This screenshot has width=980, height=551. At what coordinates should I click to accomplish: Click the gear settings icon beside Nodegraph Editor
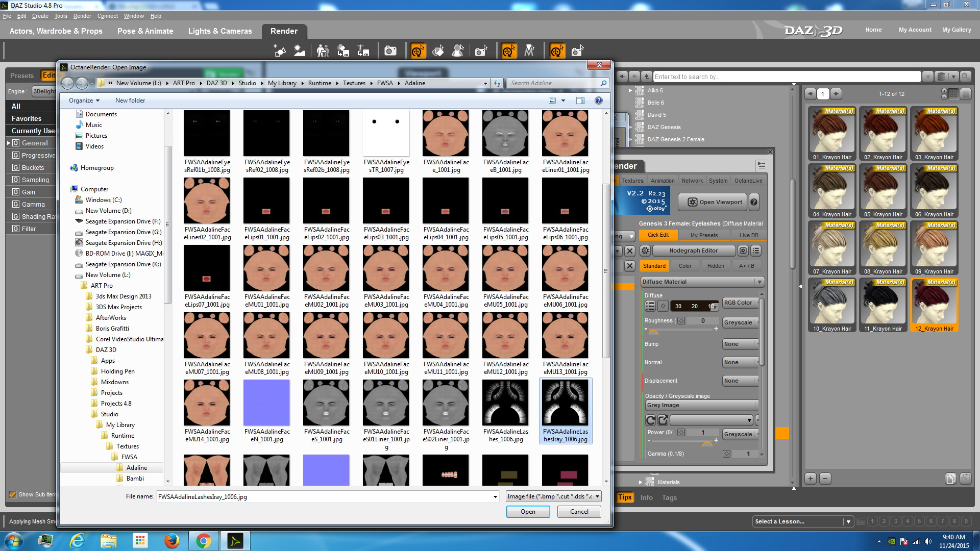(645, 251)
